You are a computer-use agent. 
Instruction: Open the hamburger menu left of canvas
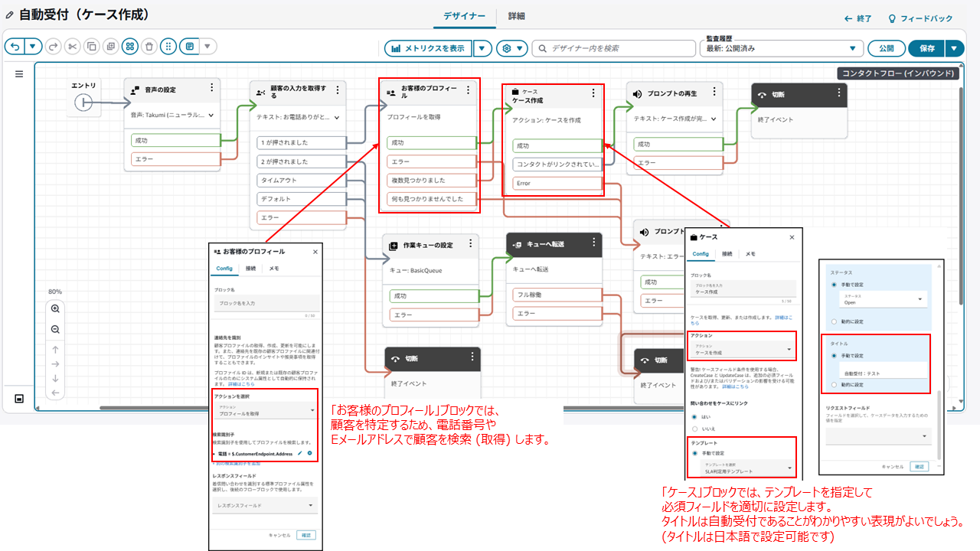19,74
